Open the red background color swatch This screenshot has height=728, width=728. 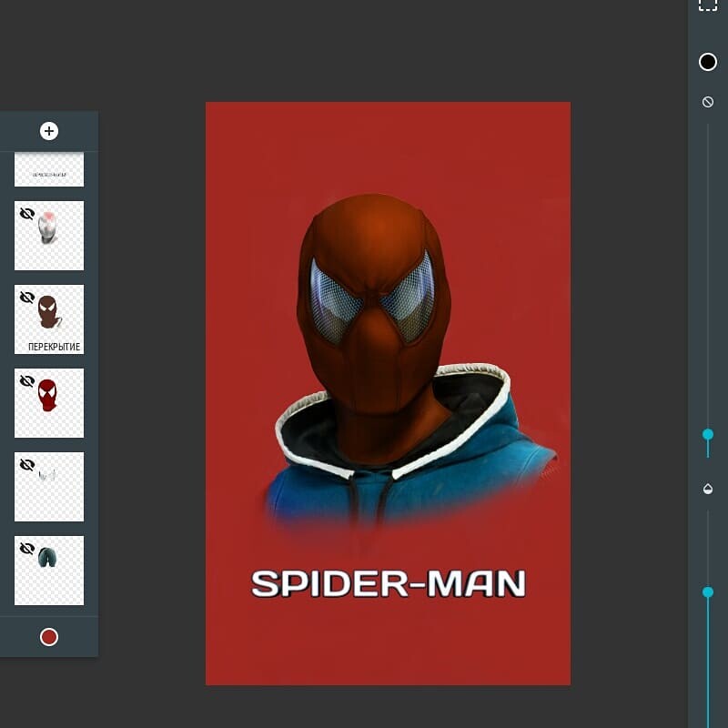pyautogui.click(x=49, y=637)
